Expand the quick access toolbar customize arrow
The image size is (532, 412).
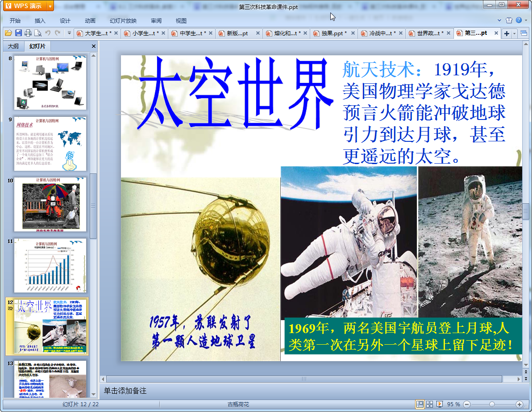click(x=69, y=33)
